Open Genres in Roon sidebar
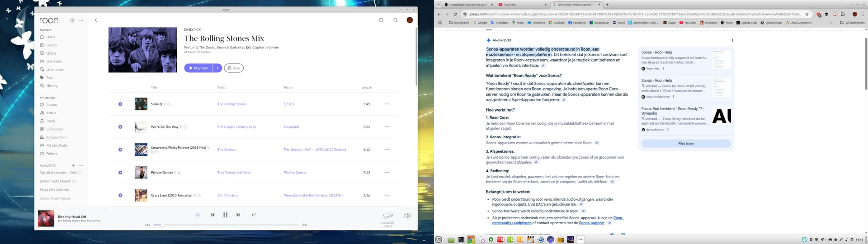Screen dimensions: 868x244 [52, 45]
